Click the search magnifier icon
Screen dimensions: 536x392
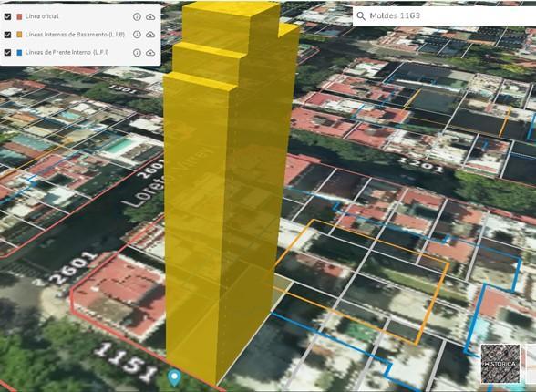coord(361,15)
